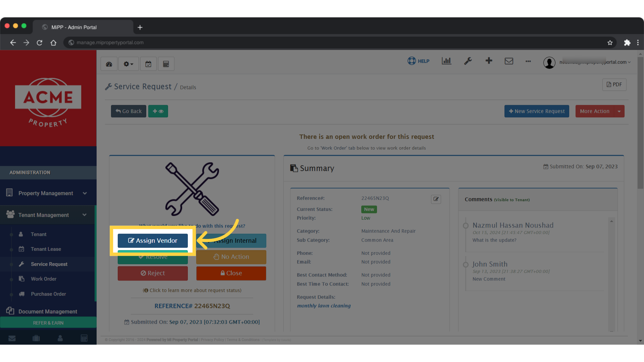Open the settings gear dropdown
The width and height of the screenshot is (644, 362).
[x=128, y=64]
